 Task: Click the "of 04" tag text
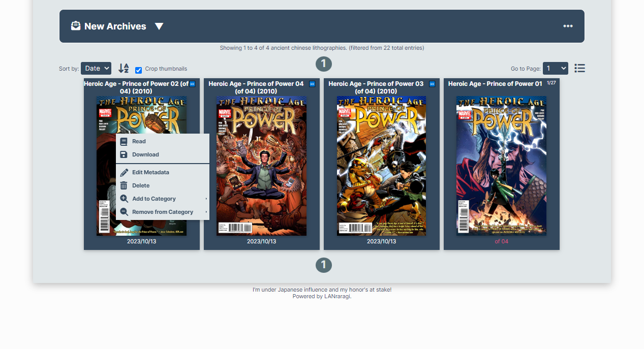pos(501,241)
